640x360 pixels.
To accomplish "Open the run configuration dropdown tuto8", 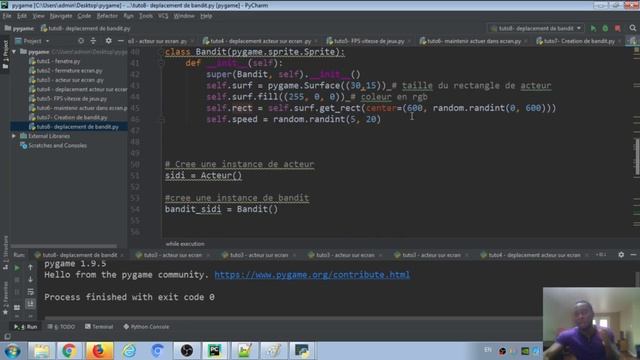I will [x=536, y=28].
